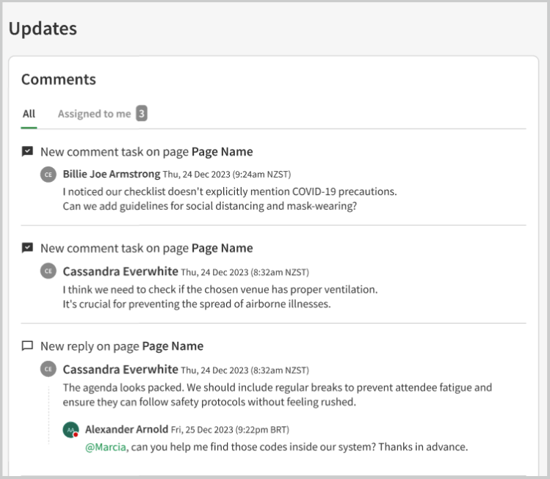
Task: Click the @Marcia mention
Action: coord(106,447)
